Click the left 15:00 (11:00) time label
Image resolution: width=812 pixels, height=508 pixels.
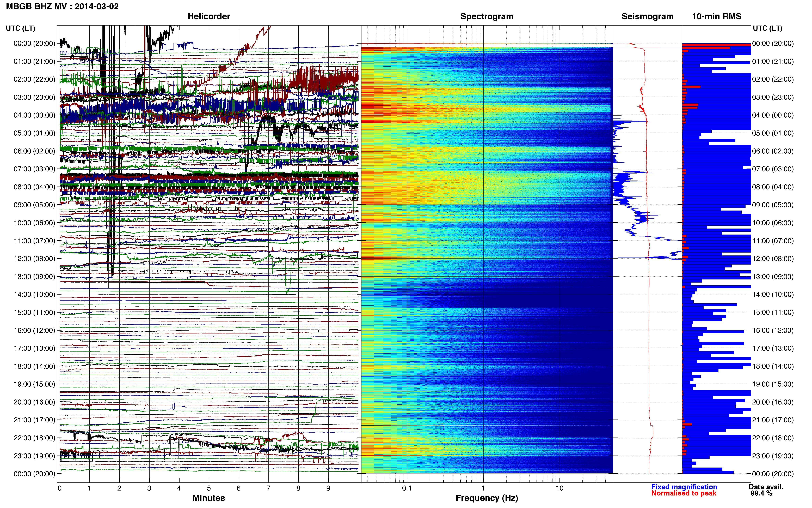click(x=34, y=312)
